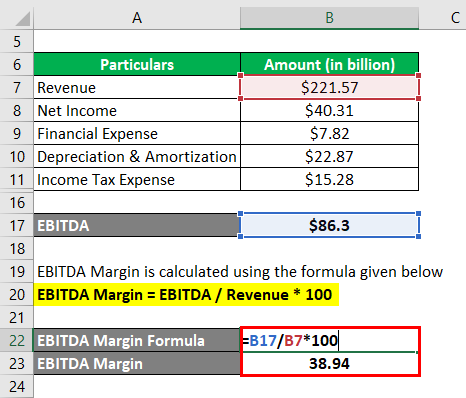466x398 pixels.
Task: Select the $86.3 EBITDA value cell
Action: point(329,225)
